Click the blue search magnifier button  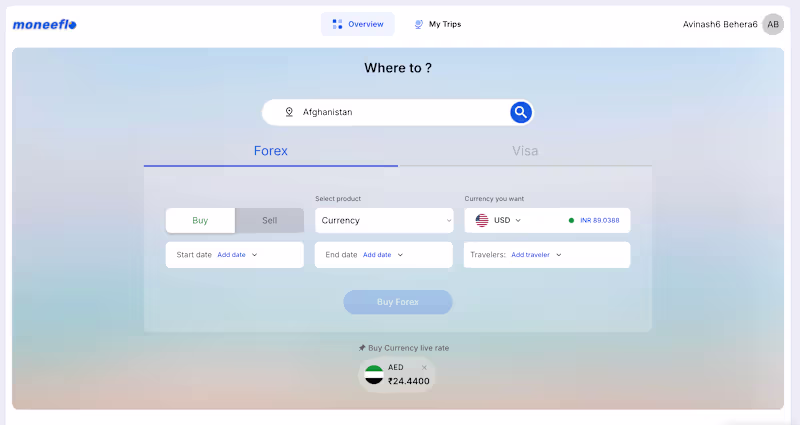pyautogui.click(x=520, y=112)
